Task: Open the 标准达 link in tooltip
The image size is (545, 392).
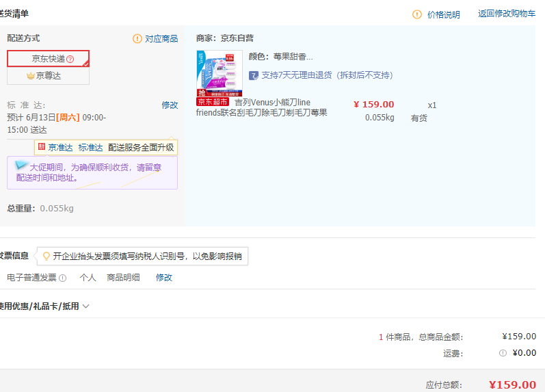Action: 91,148
